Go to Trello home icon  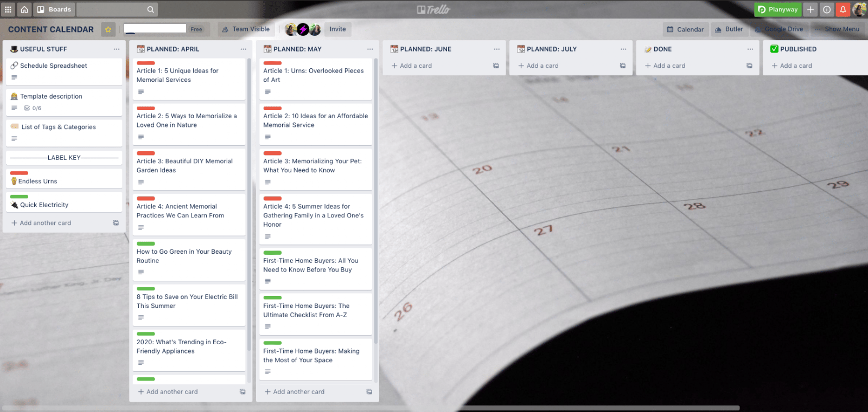coord(24,9)
